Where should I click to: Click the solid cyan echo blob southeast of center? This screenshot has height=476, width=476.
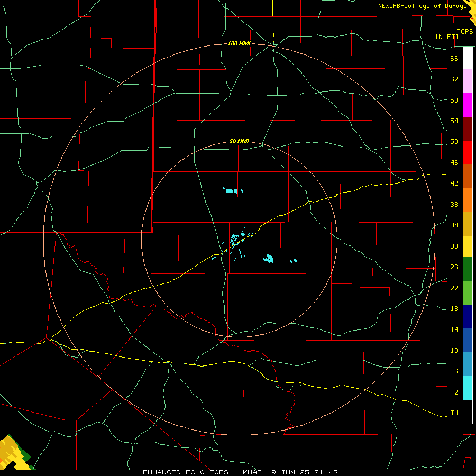268,259
